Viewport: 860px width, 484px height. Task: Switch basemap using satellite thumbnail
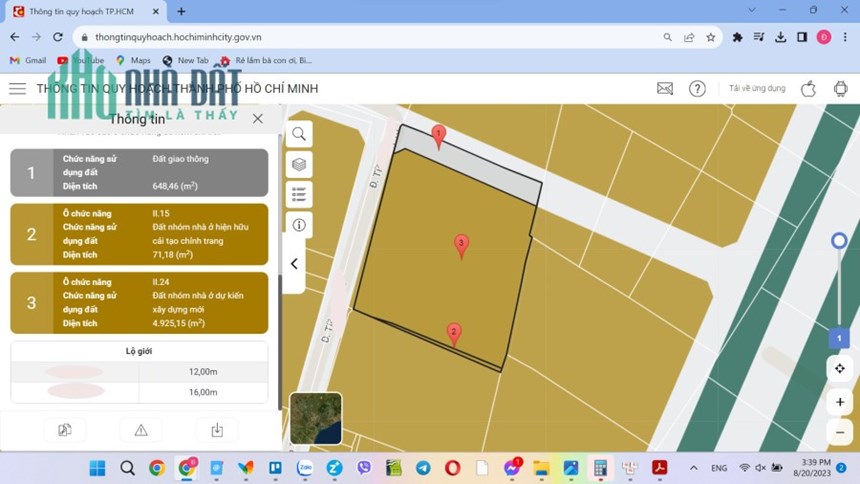(x=316, y=418)
